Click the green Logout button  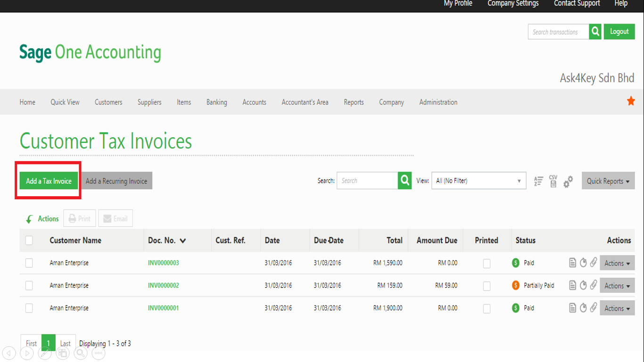[x=619, y=32]
